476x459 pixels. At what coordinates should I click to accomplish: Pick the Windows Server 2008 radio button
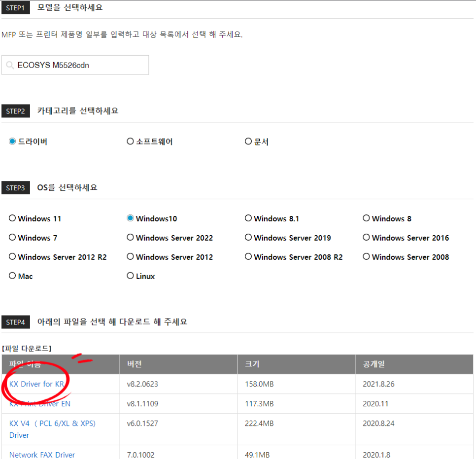(367, 256)
